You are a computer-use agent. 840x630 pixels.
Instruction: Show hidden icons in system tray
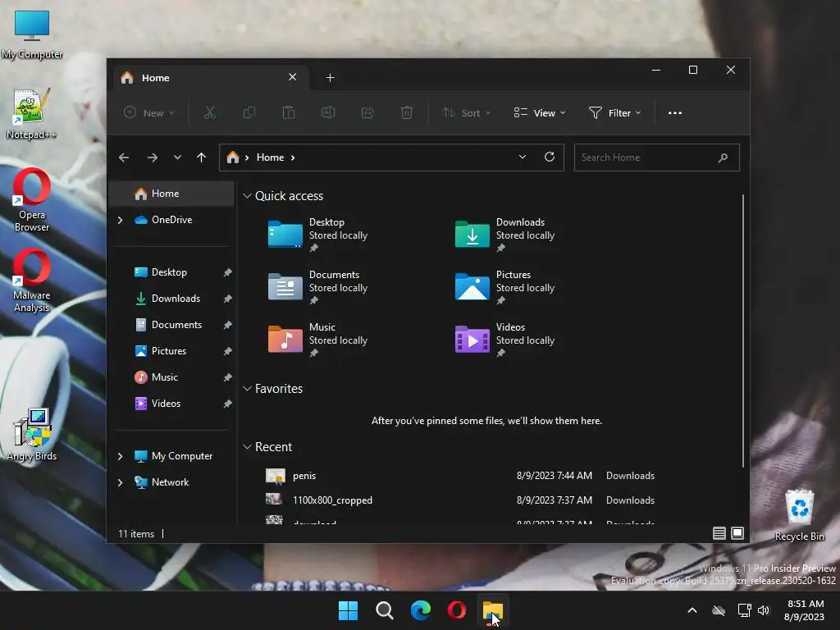692,610
